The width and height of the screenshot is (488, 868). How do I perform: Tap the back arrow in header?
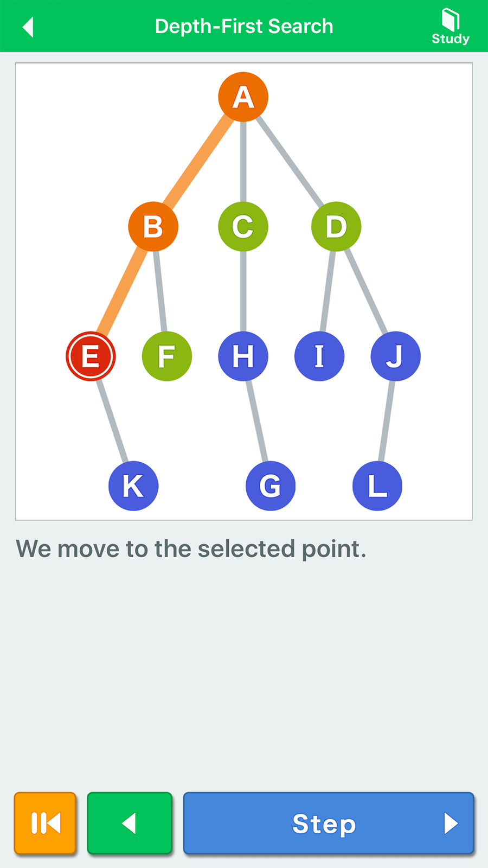[x=28, y=27]
